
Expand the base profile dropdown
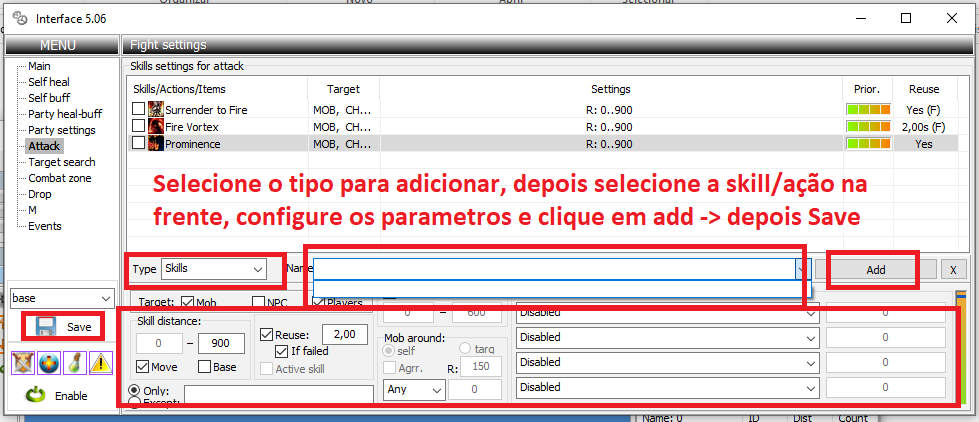click(x=62, y=298)
